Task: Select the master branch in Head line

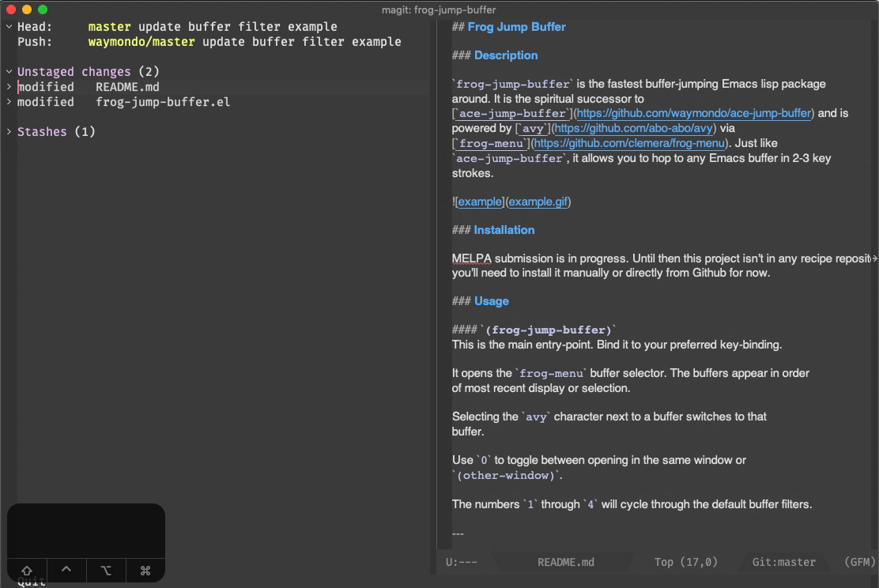Action: point(109,26)
